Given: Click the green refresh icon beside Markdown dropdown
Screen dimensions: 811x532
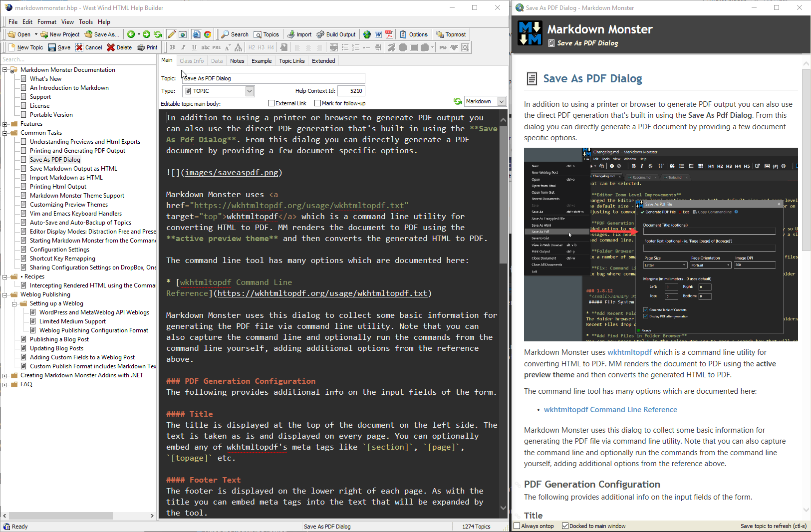Looking at the screenshot, I should 457,101.
